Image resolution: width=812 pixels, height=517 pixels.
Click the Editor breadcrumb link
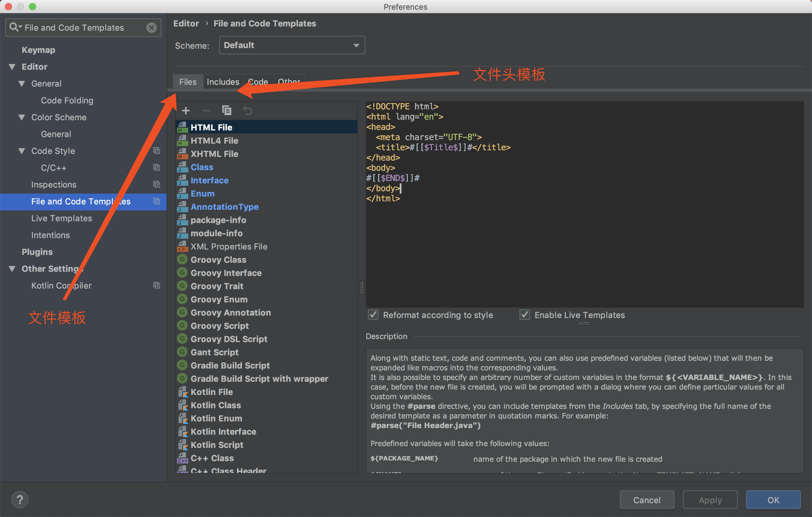tap(186, 23)
